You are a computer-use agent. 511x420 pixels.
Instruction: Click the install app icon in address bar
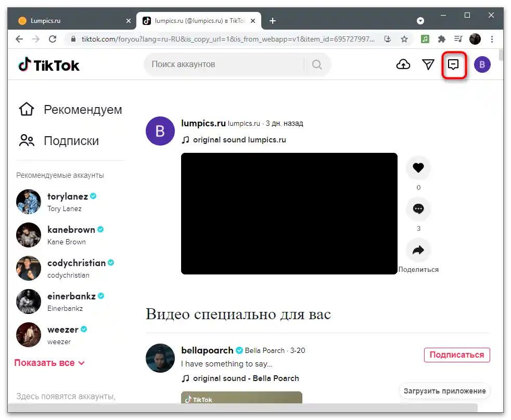point(388,39)
